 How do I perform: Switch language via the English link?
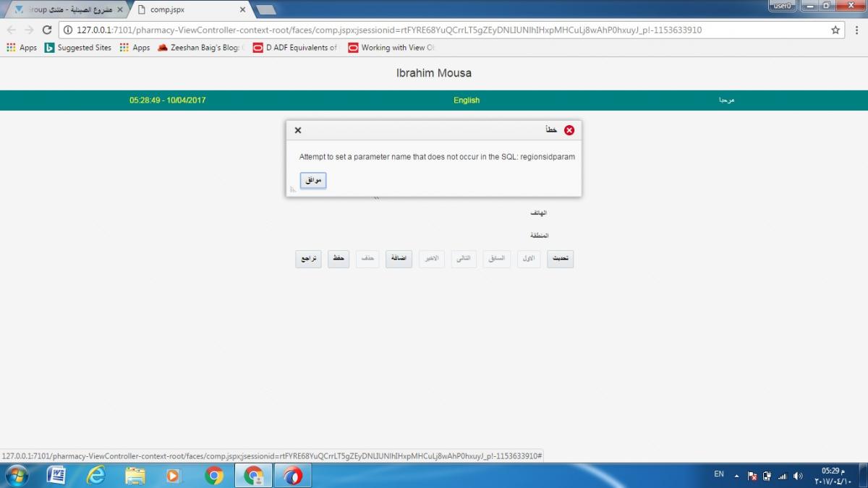click(467, 100)
